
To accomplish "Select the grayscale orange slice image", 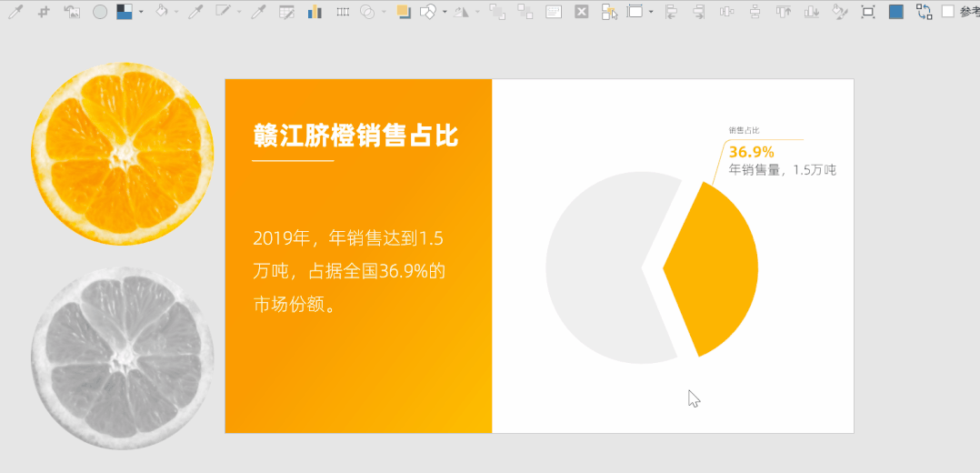I will [x=123, y=357].
